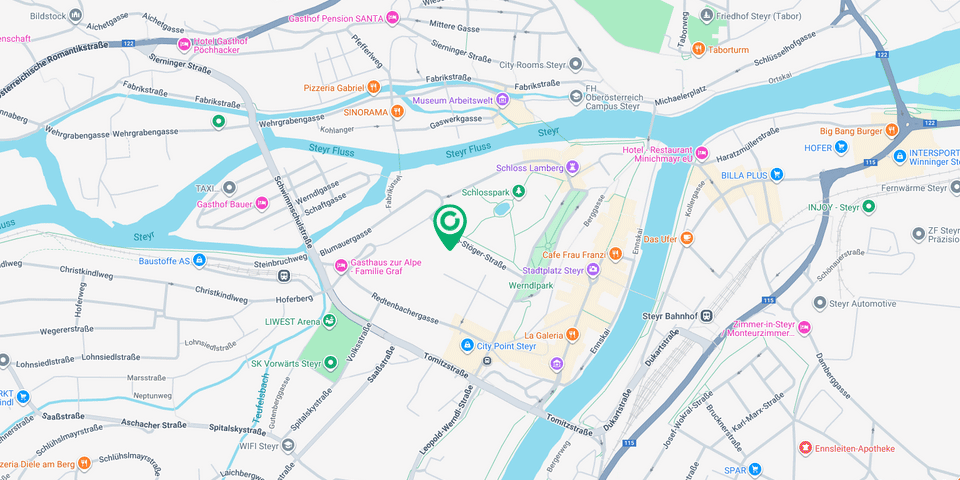This screenshot has width=960, height=480.
Task: Select the Steyr Automotive marker
Action: click(820, 303)
